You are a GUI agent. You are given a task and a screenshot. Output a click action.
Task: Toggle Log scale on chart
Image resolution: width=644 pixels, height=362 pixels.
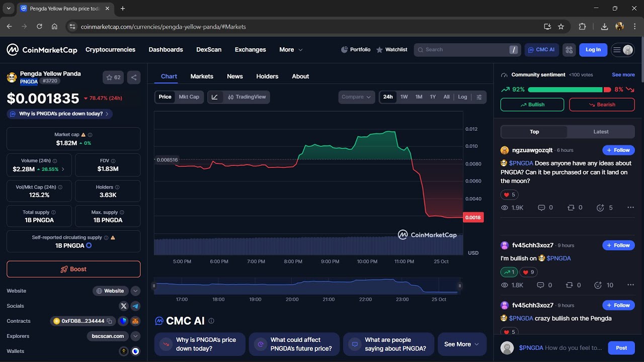click(x=462, y=97)
